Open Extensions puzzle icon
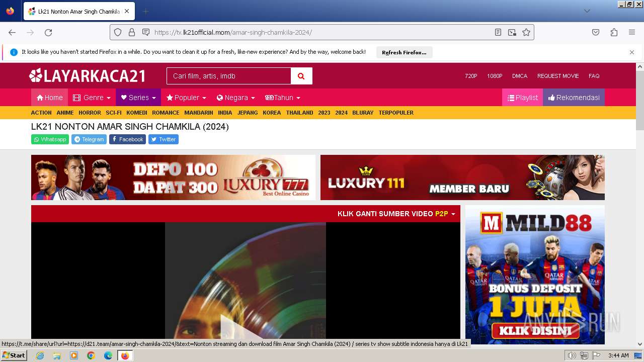The width and height of the screenshot is (644, 362). (x=614, y=32)
